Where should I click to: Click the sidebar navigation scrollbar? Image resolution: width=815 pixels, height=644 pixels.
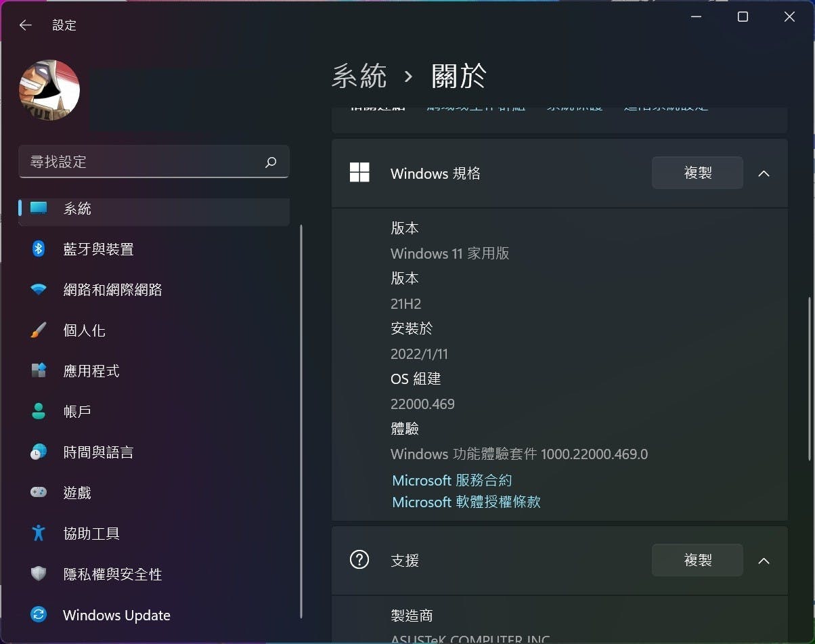(x=301, y=421)
